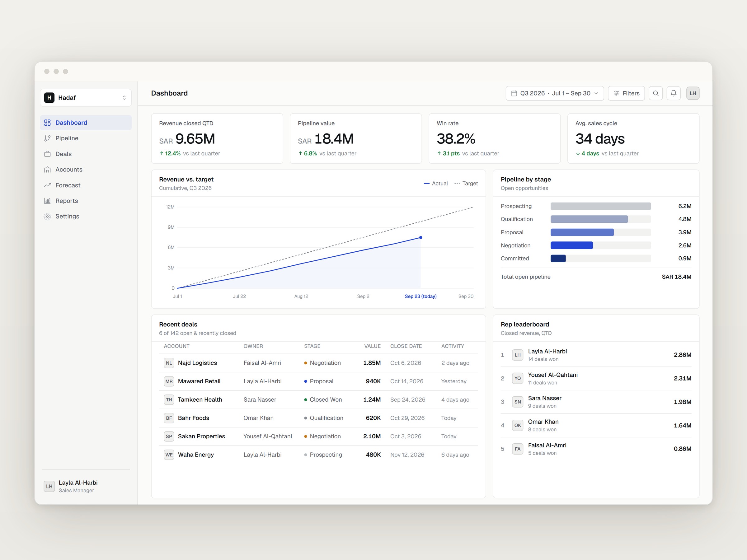Select Tamkeen Health Closed Won stage
The image size is (747, 560).
323,400
